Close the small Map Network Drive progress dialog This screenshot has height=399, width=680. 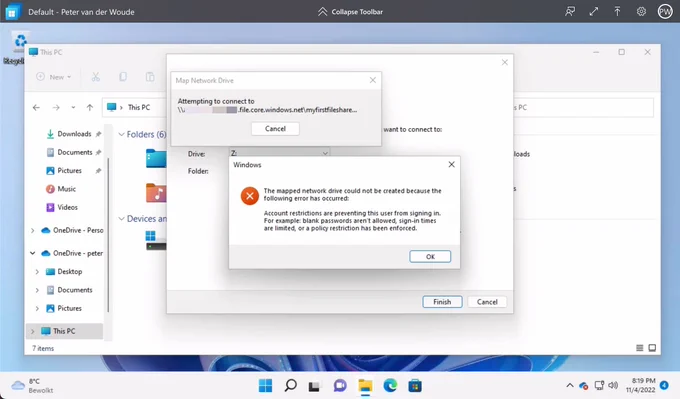tap(373, 80)
